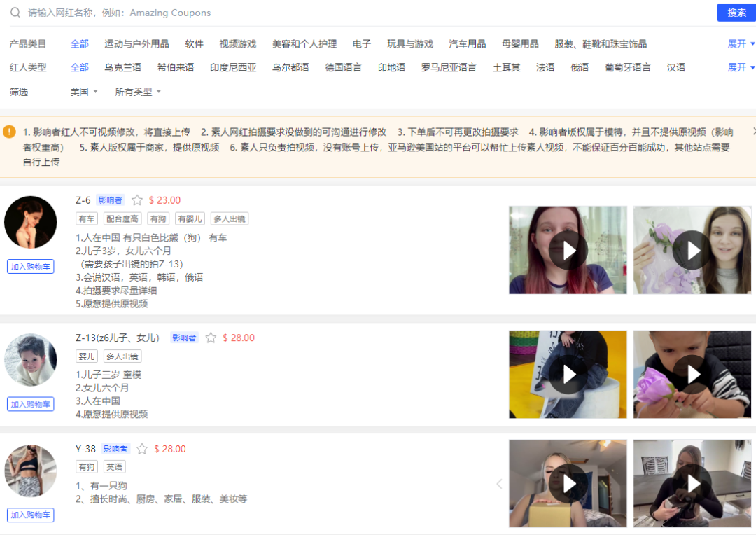This screenshot has height=535, width=756.
Task: Toggle the favorite star for Z-6
Action: pos(136,200)
